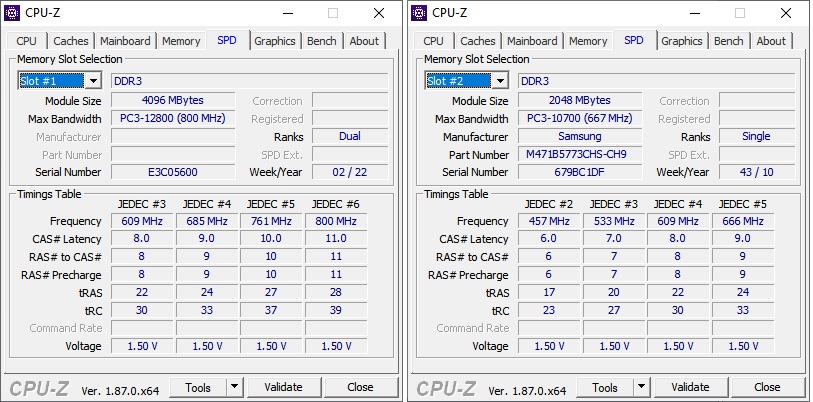The height and width of the screenshot is (402, 813).
Task: Click Ranks value Dual
Action: click(350, 136)
